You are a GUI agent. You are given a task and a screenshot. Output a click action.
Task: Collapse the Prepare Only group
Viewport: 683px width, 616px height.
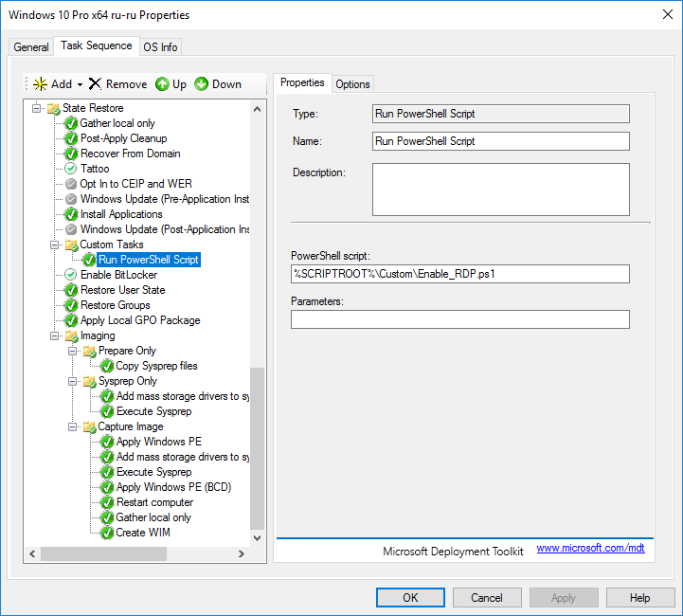tap(73, 352)
